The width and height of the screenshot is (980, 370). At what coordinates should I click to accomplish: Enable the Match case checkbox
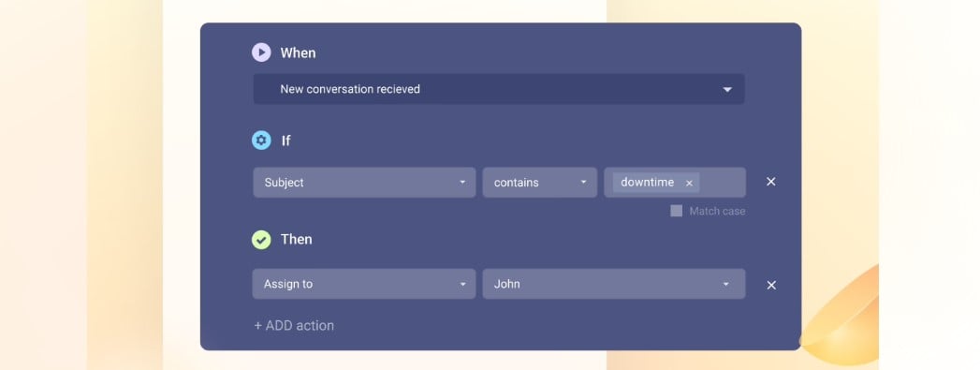(x=676, y=212)
